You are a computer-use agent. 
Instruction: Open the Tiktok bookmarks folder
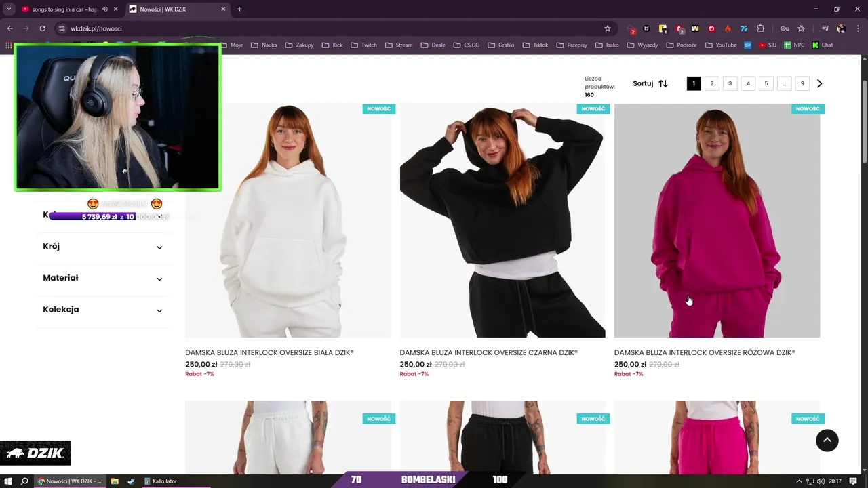click(x=535, y=45)
